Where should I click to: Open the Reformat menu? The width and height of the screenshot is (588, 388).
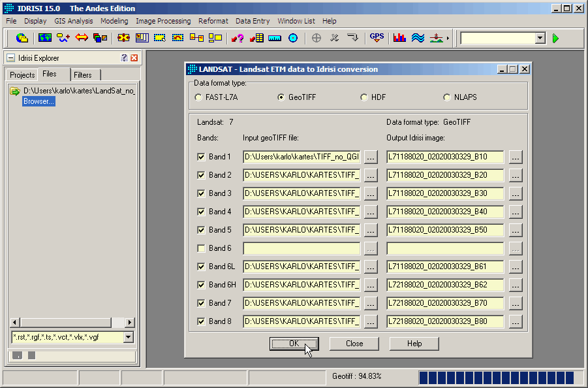[213, 21]
